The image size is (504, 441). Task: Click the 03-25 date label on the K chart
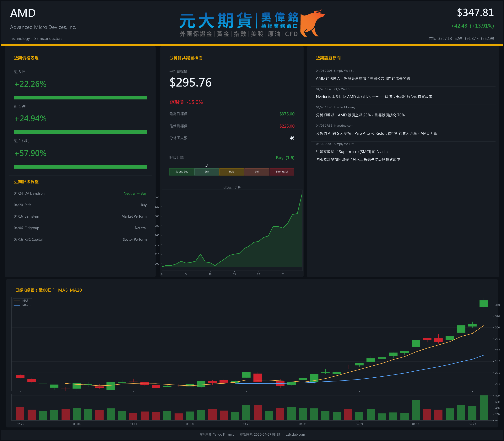pyautogui.click(x=247, y=424)
